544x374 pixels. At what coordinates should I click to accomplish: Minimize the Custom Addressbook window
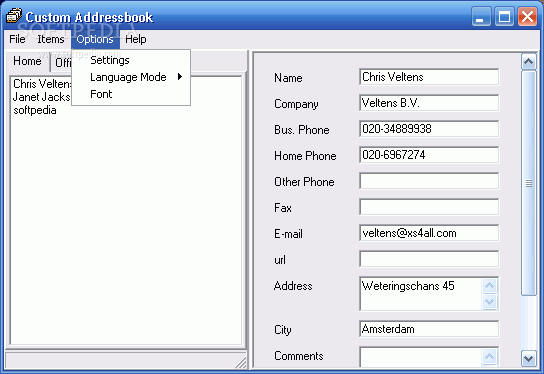(481, 16)
